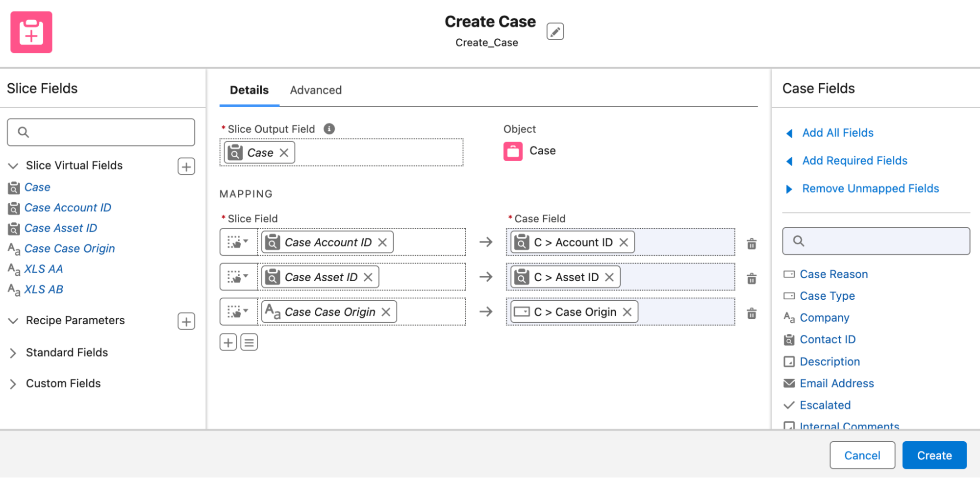Click the Create button
This screenshot has width=980, height=478.
(x=934, y=455)
